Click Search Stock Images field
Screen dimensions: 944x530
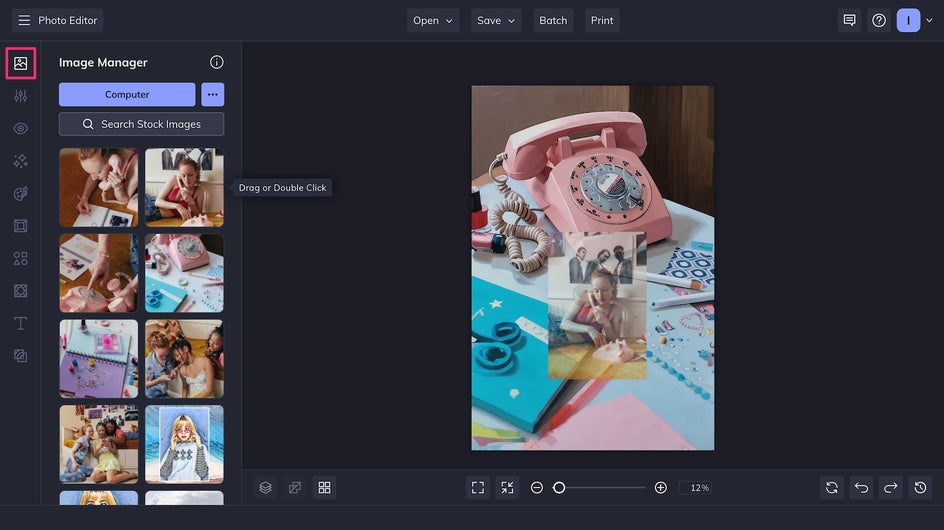[x=141, y=124]
